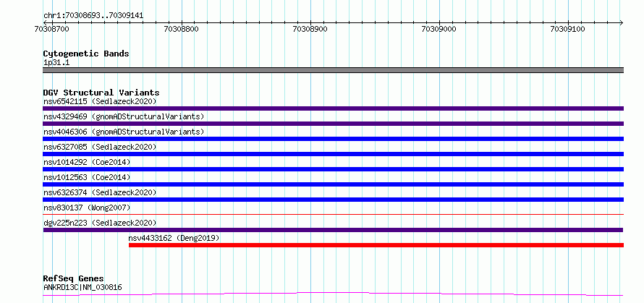The image size is (644, 303).
Task: Select the nsv1012563 blue variant bar
Action: point(333,184)
